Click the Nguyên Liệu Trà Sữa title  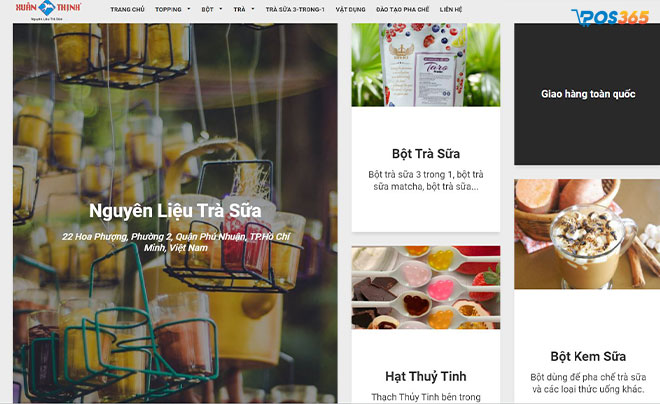pyautogui.click(x=175, y=210)
